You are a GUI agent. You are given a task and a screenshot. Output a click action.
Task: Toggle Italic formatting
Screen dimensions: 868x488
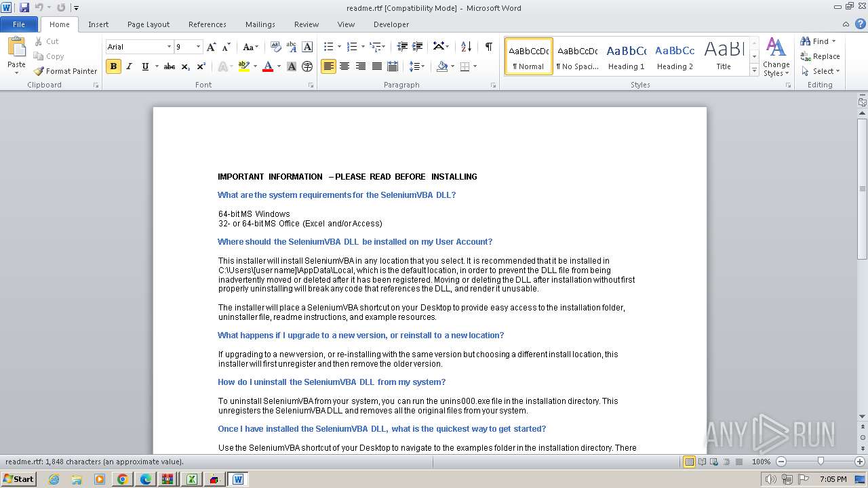pos(129,66)
